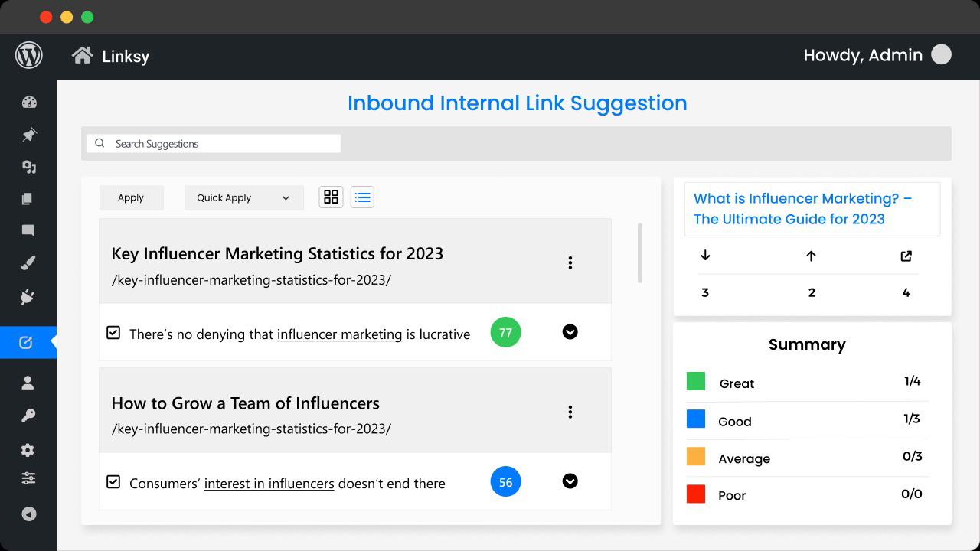Click the Search Suggestions input field
Screen dimensions: 980x551
tap(214, 144)
